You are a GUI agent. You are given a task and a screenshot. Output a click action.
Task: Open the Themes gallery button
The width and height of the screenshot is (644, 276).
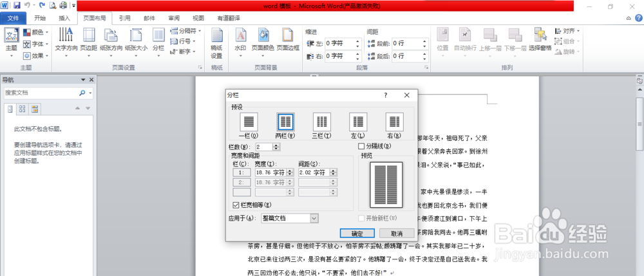11,42
